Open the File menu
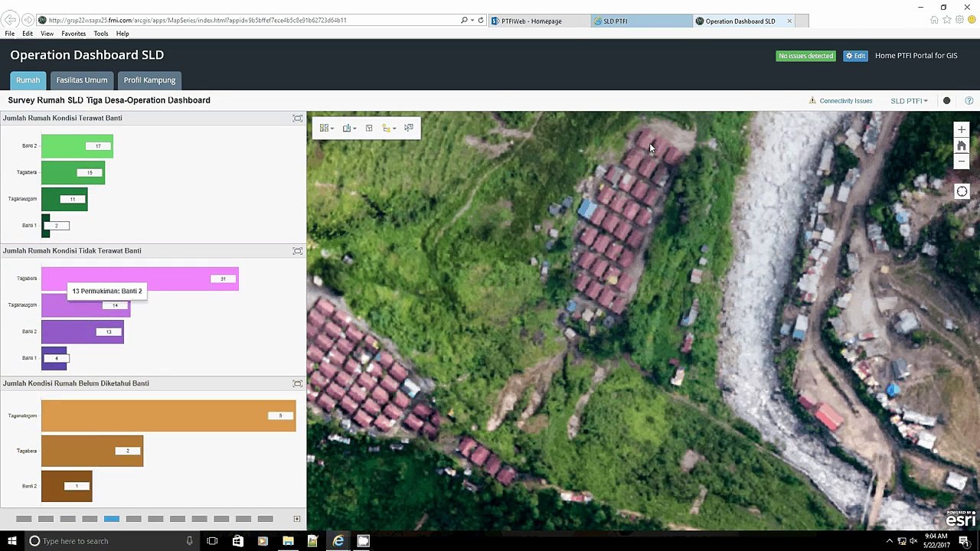 (x=10, y=34)
